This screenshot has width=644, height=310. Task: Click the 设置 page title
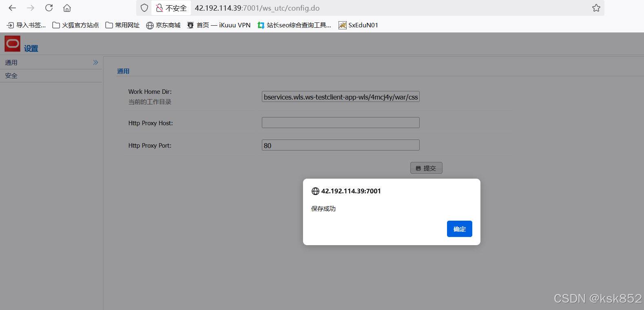coord(31,49)
